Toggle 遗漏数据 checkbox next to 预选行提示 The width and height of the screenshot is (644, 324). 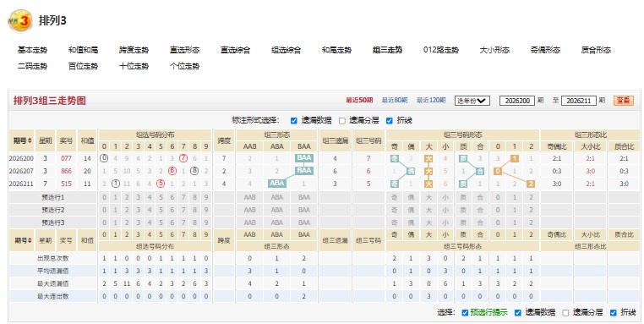tap(518, 313)
